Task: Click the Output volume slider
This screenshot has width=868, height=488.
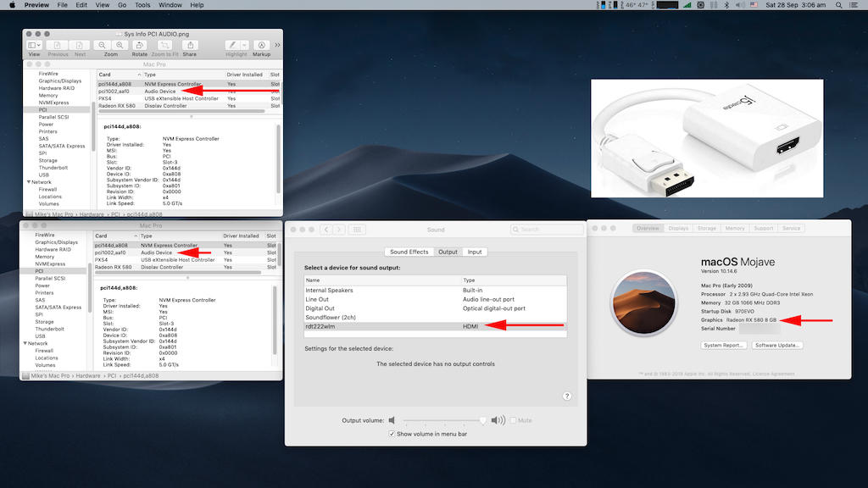Action: 443,420
